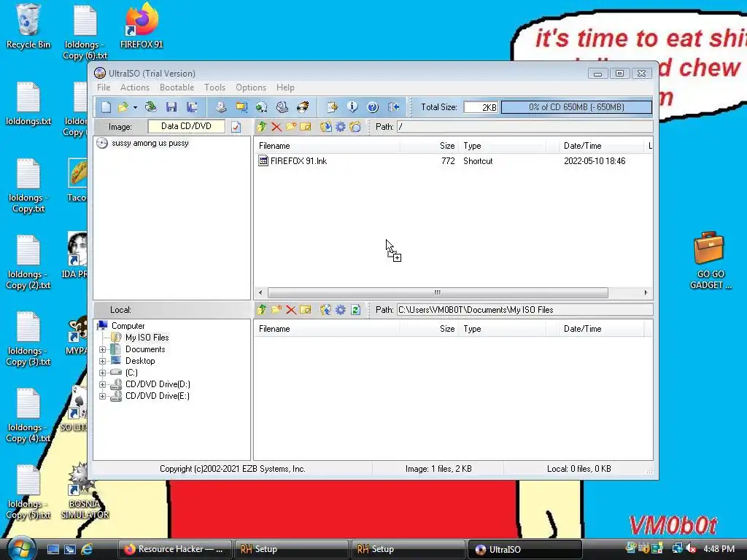Viewport: 747px width, 560px height.
Task: Sort image list by Size column header
Action: pyautogui.click(x=430, y=146)
